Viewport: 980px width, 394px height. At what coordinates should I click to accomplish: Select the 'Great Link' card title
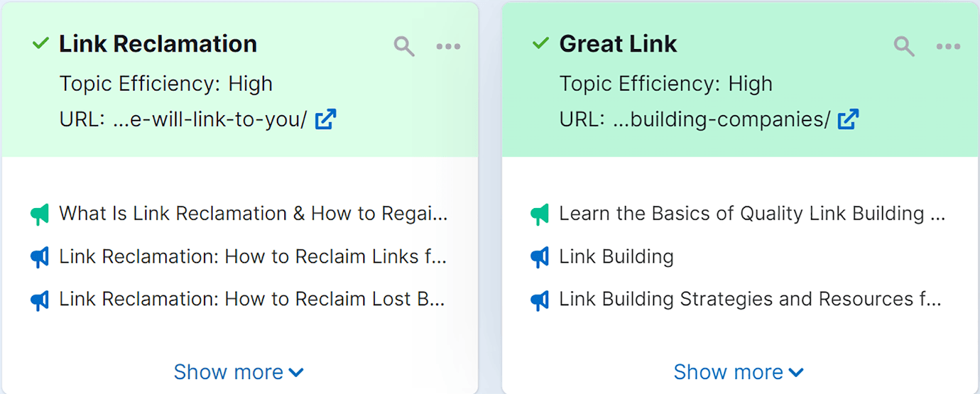(x=618, y=44)
